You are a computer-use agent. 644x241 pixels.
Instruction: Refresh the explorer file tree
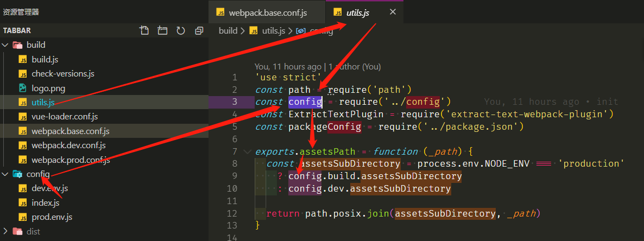pyautogui.click(x=181, y=30)
